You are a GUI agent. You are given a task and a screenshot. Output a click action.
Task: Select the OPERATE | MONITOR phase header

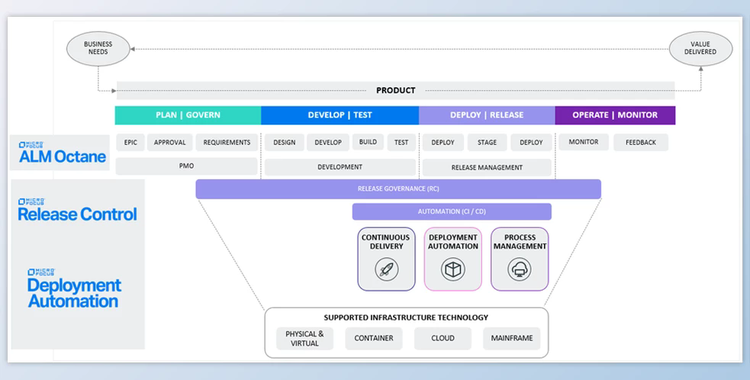615,115
